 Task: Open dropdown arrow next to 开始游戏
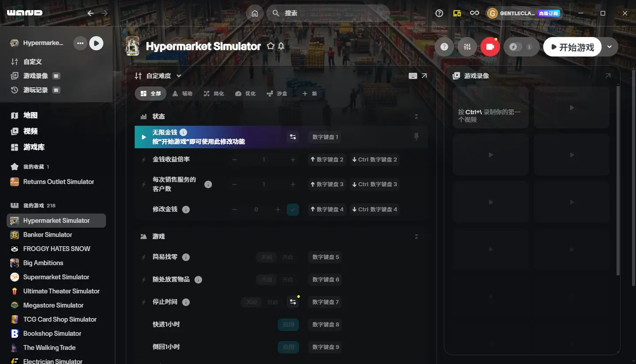click(x=609, y=47)
